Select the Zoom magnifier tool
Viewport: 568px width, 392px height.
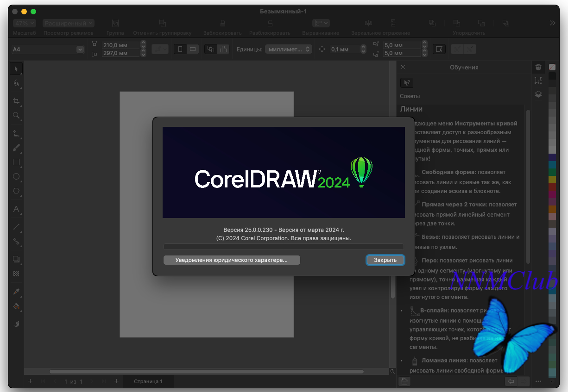point(16,115)
